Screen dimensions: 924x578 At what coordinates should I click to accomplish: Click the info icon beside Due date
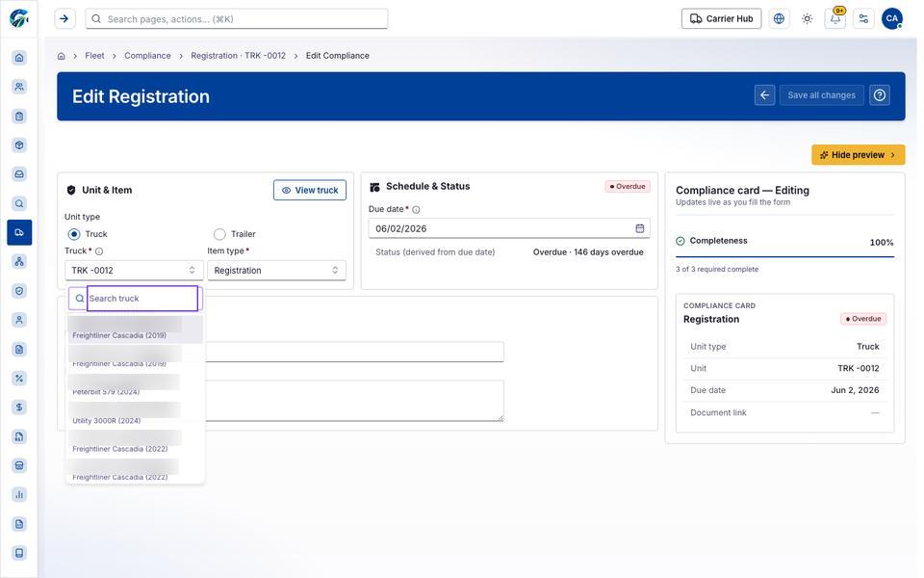click(416, 209)
